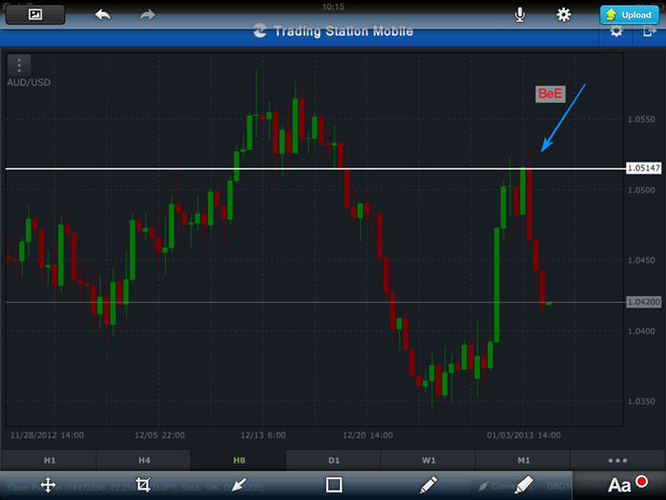Viewport: 666px width, 500px height.
Task: Switch to the M1 timeframe tab
Action: point(523,460)
